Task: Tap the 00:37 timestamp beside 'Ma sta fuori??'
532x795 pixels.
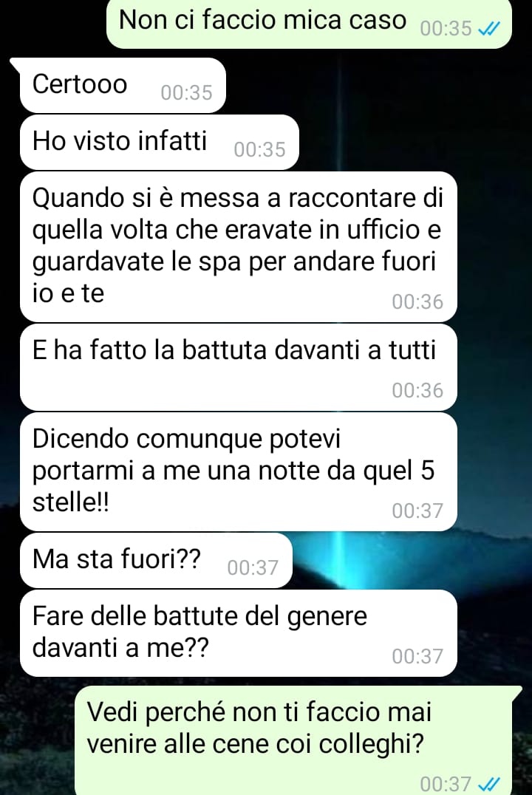Action: point(253,568)
